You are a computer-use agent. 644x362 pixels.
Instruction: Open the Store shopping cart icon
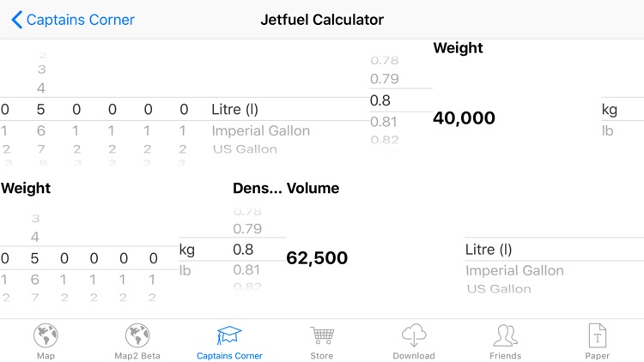click(322, 335)
